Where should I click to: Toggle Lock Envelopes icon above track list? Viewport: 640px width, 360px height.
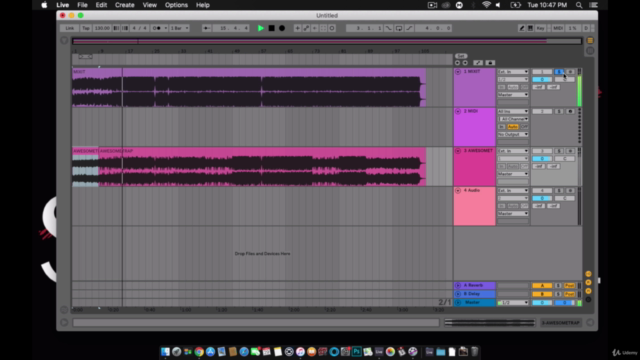[490, 63]
